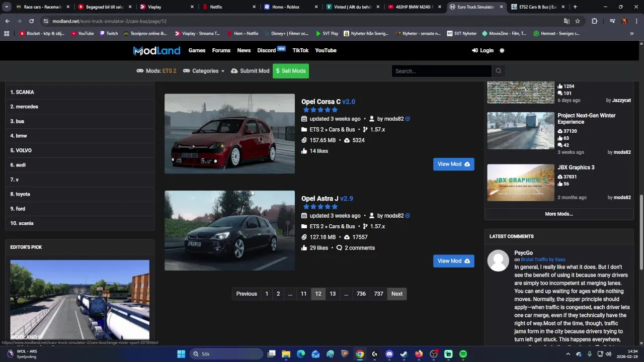Open Firefox from the taskbar
This screenshot has height=362, width=644.
(x=419, y=354)
